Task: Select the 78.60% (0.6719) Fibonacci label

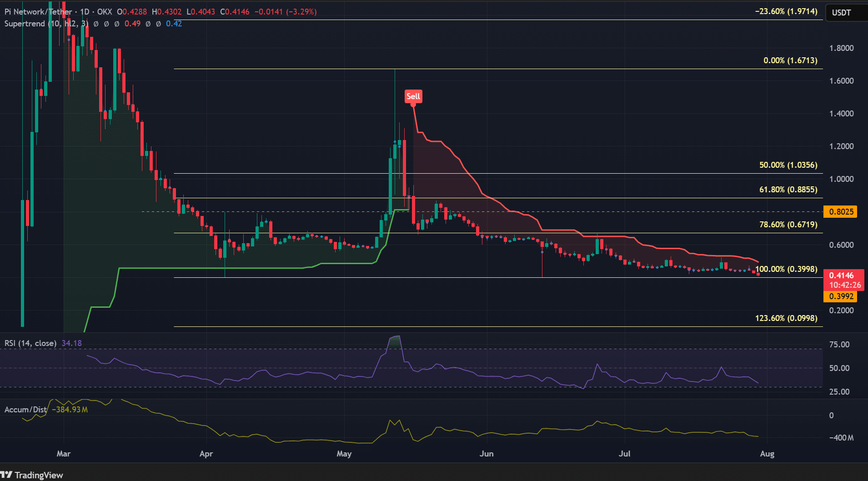Action: [788, 225]
